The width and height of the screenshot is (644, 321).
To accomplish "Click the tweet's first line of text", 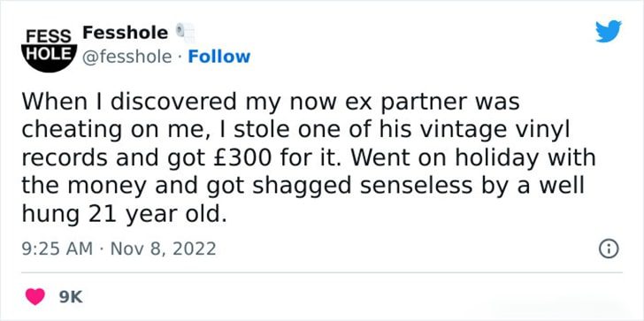I will [271, 103].
